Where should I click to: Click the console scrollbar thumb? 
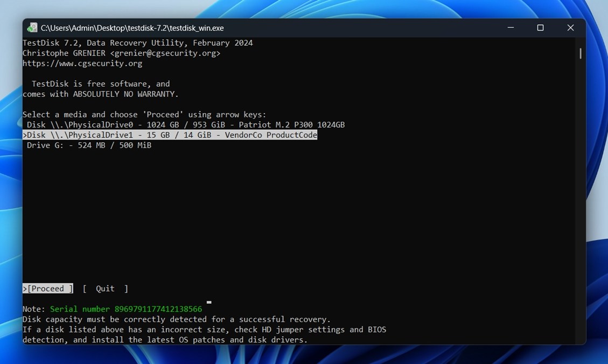point(580,53)
